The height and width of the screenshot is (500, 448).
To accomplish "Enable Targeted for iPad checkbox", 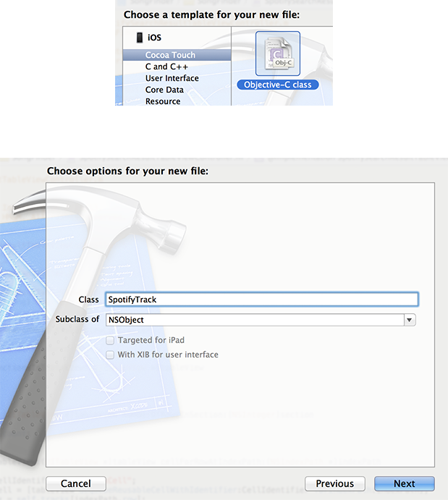I will tap(110, 341).
